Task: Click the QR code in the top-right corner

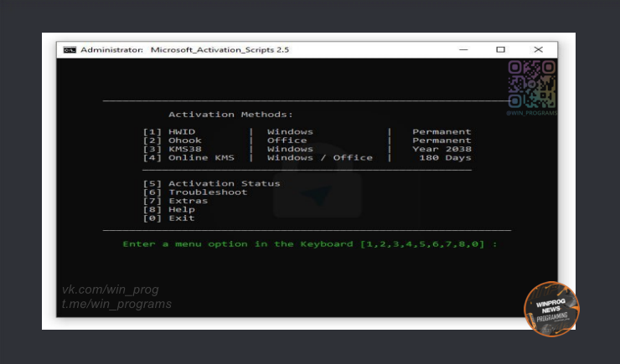Action: [532, 84]
